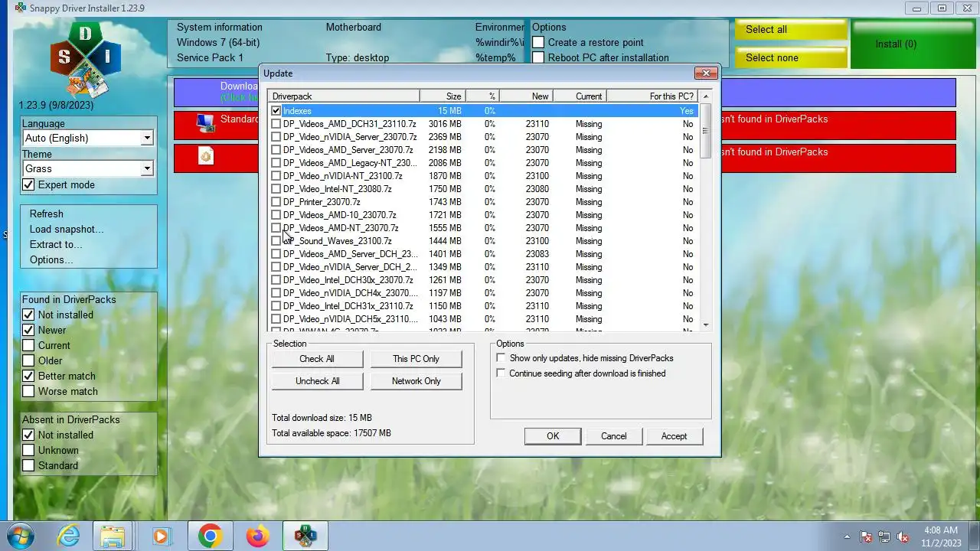This screenshot has width=980, height=551.
Task: Click the Action Center flag tray icon
Action: point(866,536)
